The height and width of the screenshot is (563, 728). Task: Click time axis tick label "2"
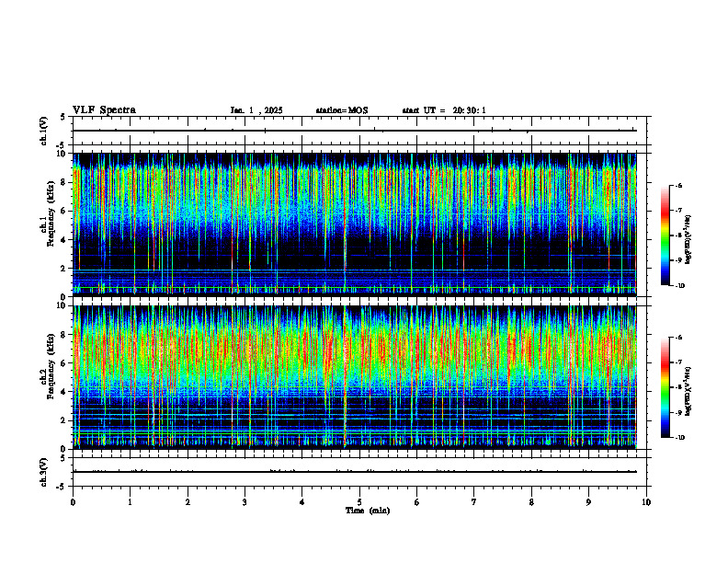pyautogui.click(x=188, y=502)
